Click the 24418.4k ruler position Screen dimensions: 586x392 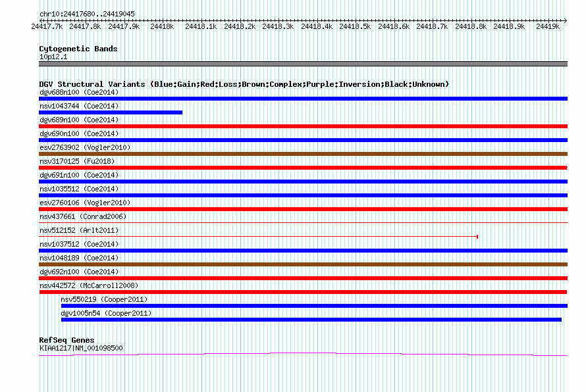coord(317,26)
